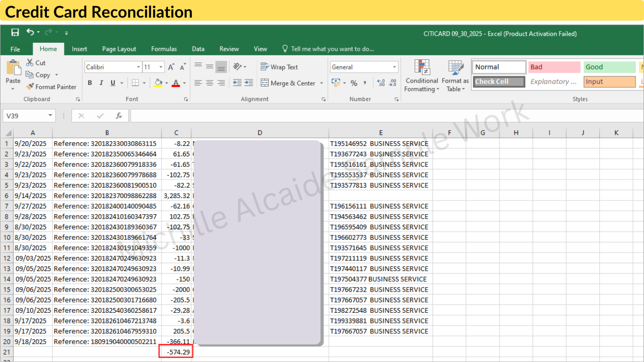Apply percent style to cells
This screenshot has width=644, height=362.
(x=354, y=83)
